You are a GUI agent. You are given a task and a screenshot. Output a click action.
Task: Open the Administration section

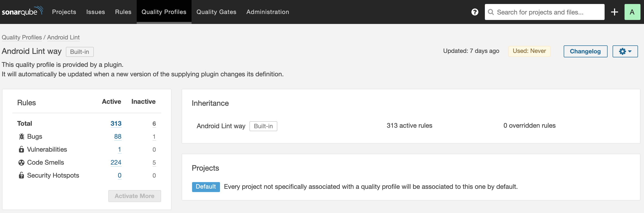point(267,12)
